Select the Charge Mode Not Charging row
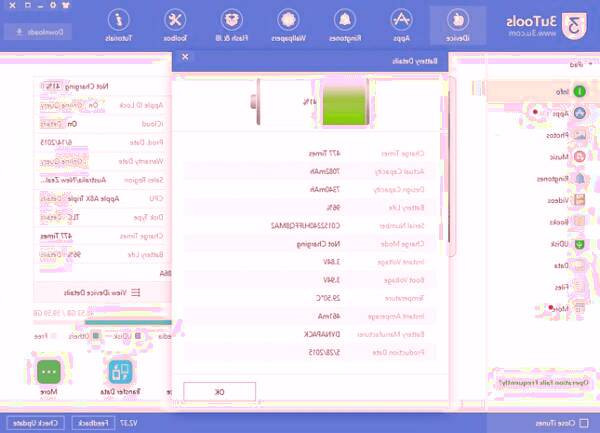 [310, 244]
